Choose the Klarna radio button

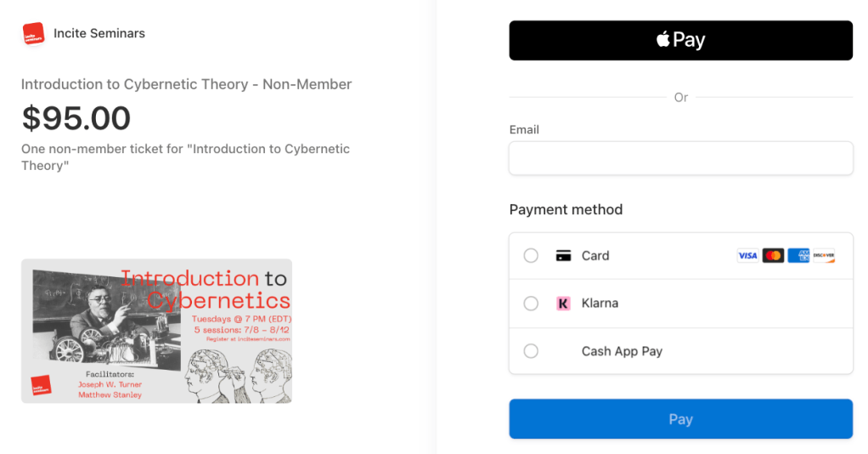[531, 304]
